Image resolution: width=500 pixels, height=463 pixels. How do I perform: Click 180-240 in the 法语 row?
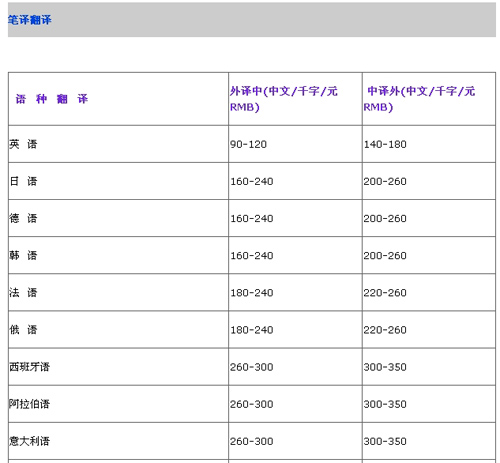pos(252,293)
